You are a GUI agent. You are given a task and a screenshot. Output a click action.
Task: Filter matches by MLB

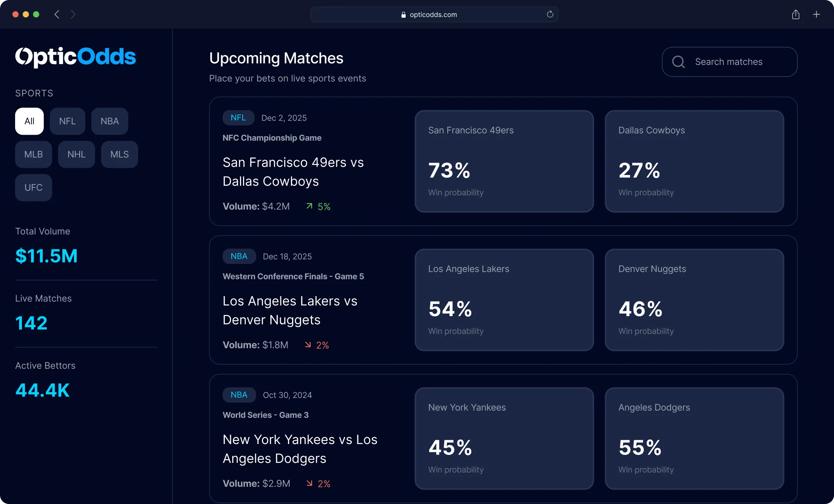pyautogui.click(x=34, y=154)
